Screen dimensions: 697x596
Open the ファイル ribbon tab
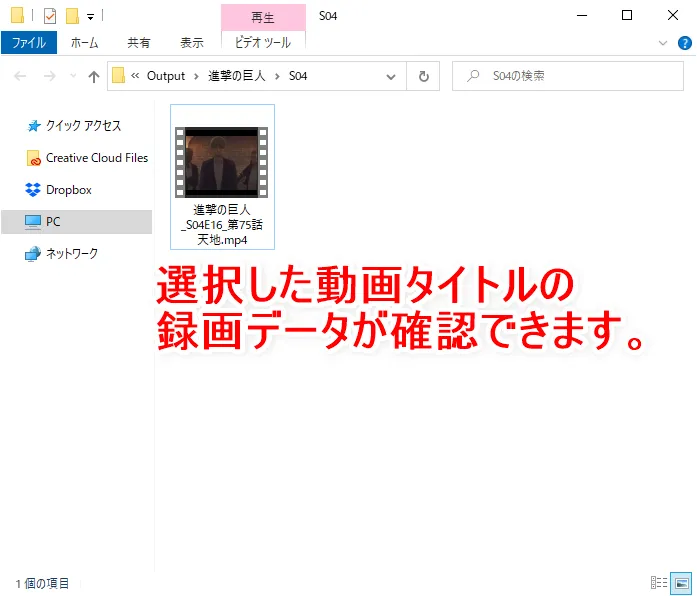pos(29,43)
